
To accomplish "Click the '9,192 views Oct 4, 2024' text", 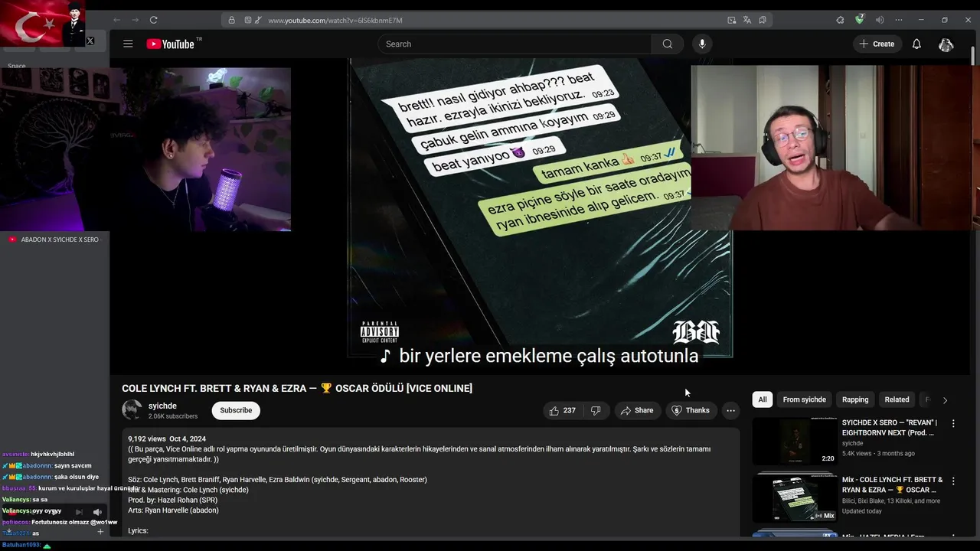I will pyautogui.click(x=167, y=439).
